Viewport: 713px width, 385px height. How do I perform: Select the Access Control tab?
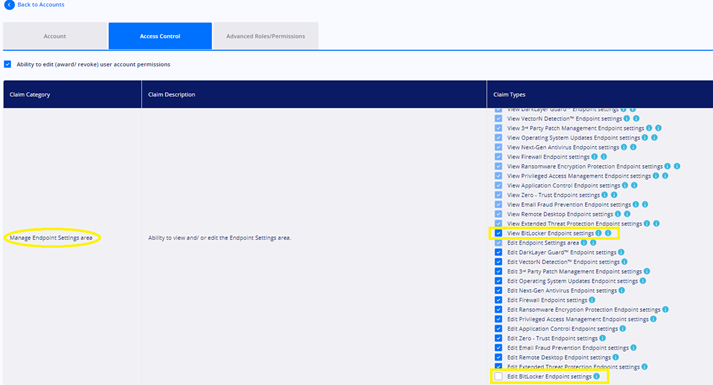pyautogui.click(x=160, y=36)
